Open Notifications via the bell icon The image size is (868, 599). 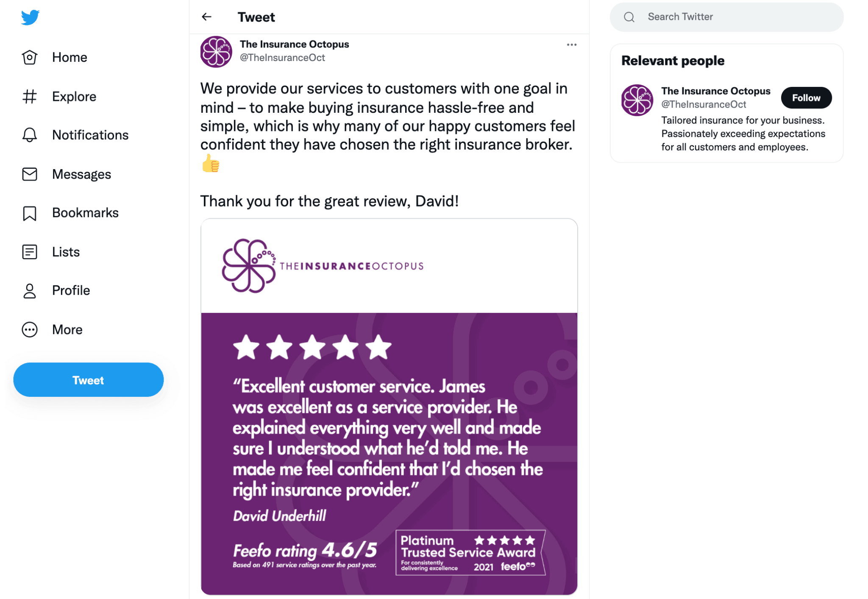pos(29,135)
